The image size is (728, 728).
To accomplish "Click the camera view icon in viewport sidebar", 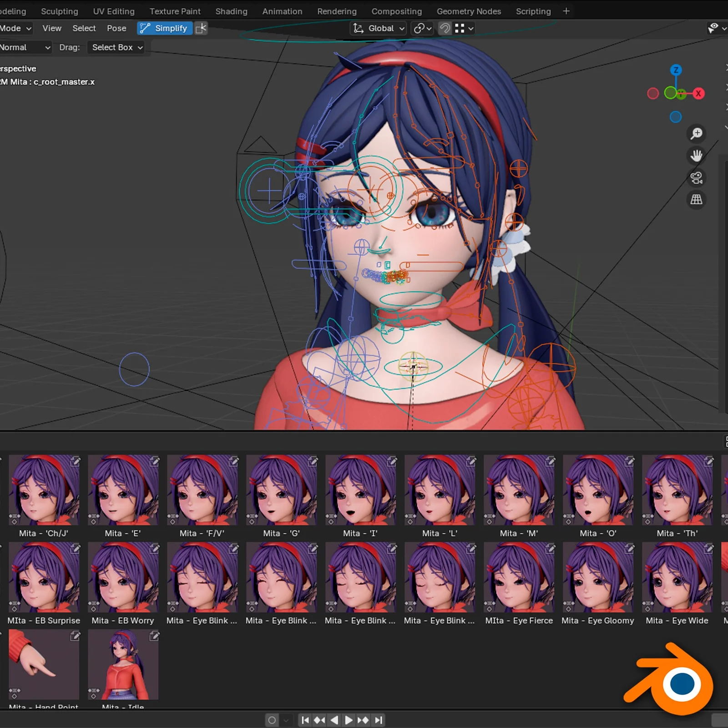I will (x=696, y=177).
